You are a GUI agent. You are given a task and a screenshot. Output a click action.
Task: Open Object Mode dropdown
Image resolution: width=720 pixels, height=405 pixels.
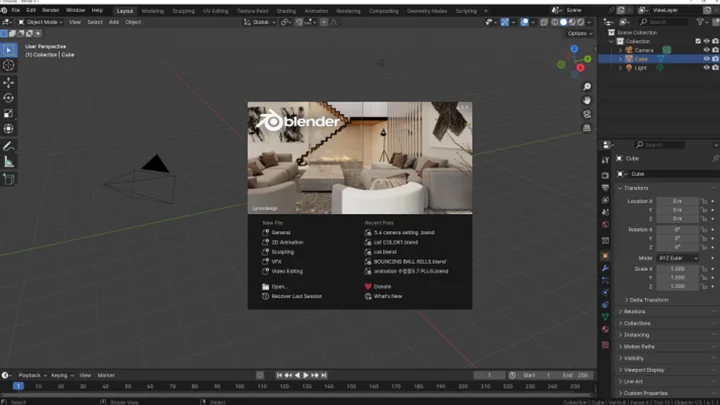[40, 22]
